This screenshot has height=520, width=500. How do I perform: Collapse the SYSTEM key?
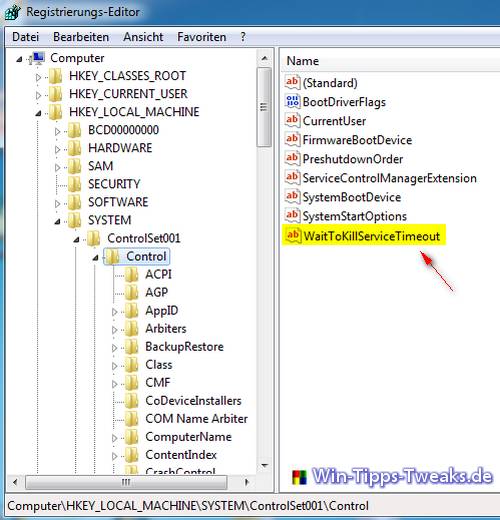(x=57, y=221)
